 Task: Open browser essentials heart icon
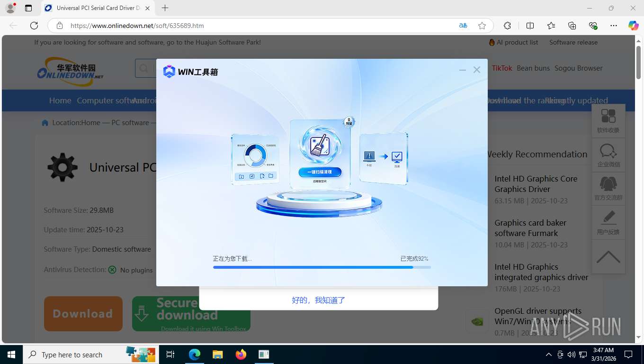coord(593,26)
